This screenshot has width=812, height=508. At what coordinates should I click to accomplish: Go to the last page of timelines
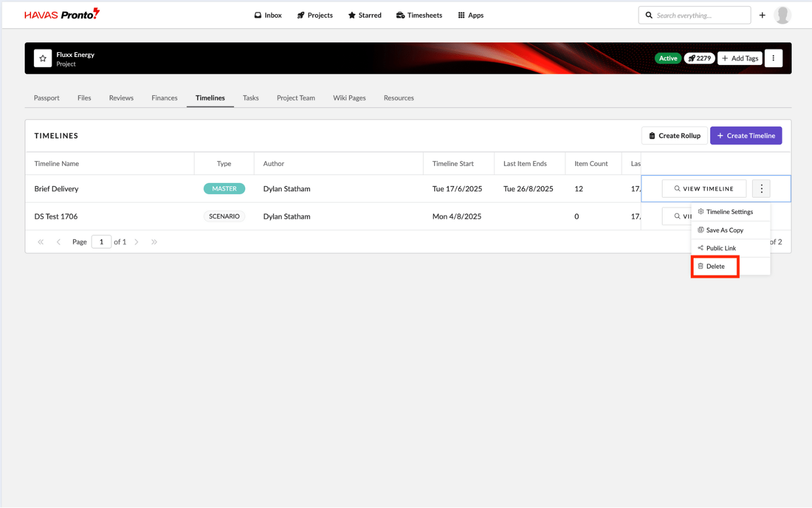[x=154, y=242]
